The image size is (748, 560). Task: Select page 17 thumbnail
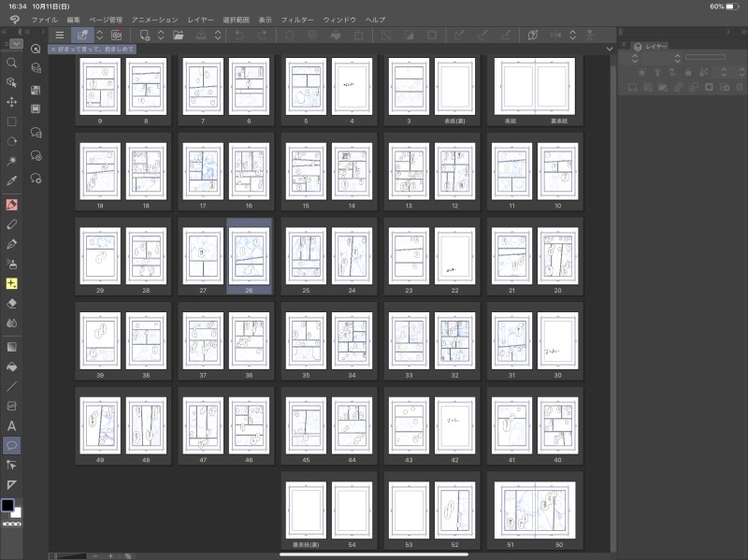[203, 171]
